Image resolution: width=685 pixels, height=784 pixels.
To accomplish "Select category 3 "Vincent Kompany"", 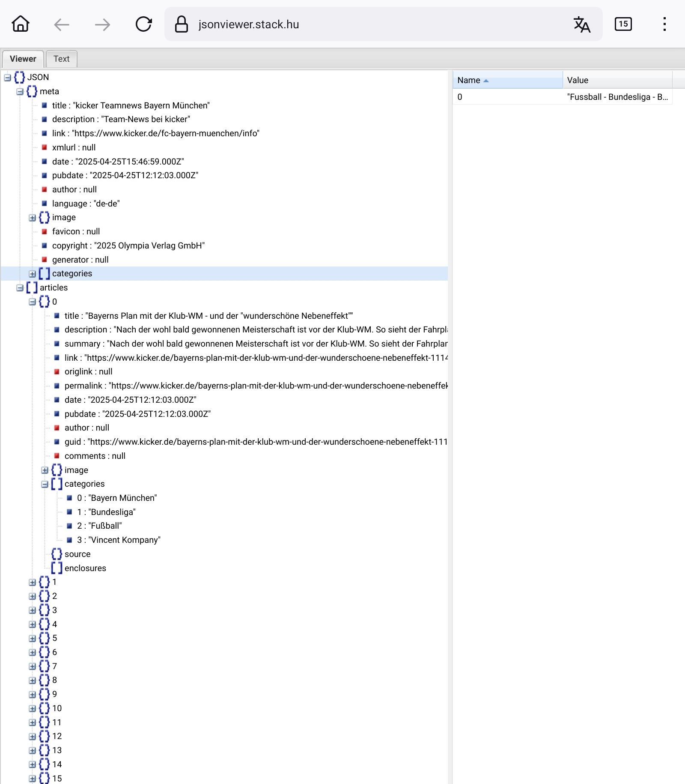I will pos(119,540).
